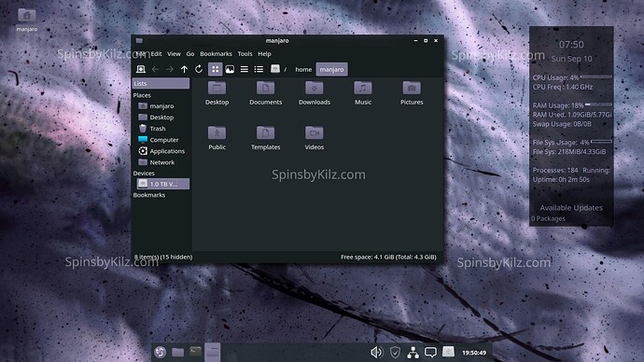Open the File menu

pyautogui.click(x=140, y=54)
